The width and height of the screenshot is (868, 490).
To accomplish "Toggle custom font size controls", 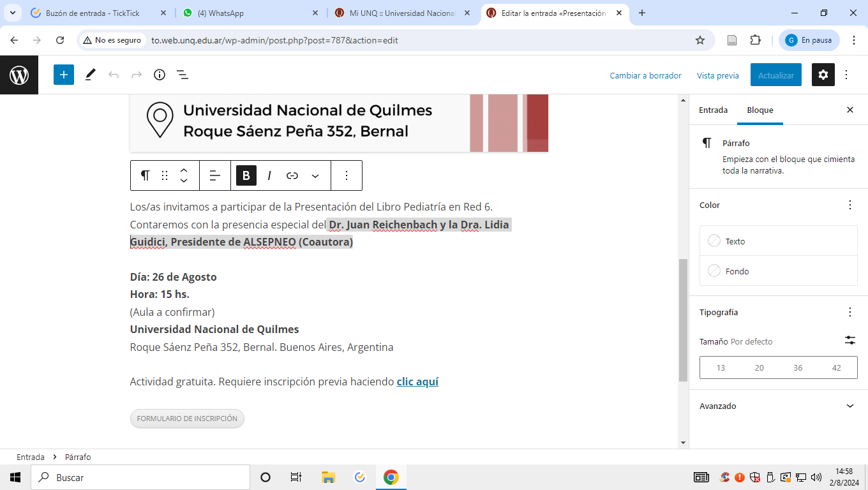I will 849,341.
